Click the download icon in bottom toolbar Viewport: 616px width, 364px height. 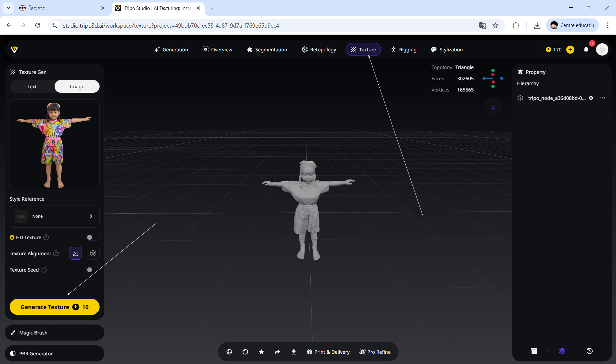click(x=294, y=352)
